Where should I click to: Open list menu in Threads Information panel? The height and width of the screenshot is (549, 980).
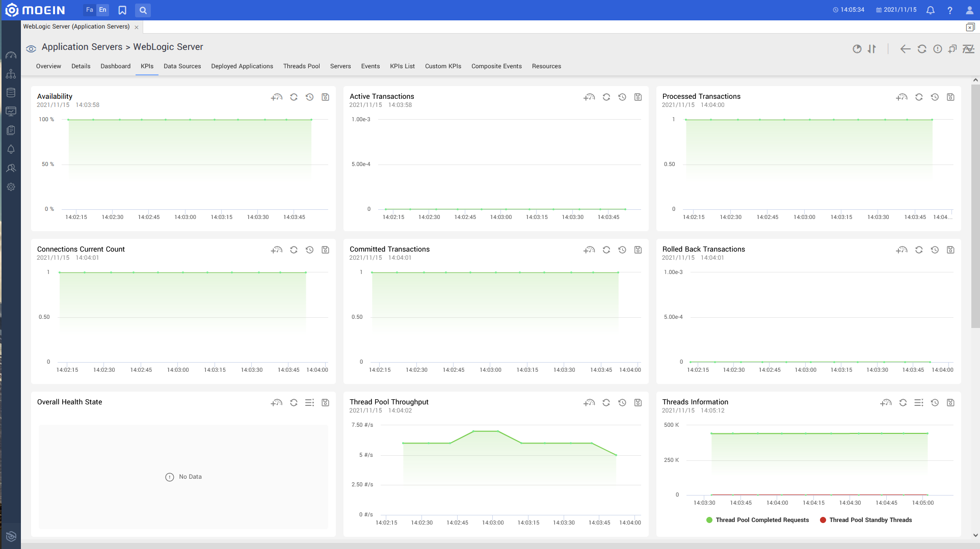pyautogui.click(x=918, y=402)
